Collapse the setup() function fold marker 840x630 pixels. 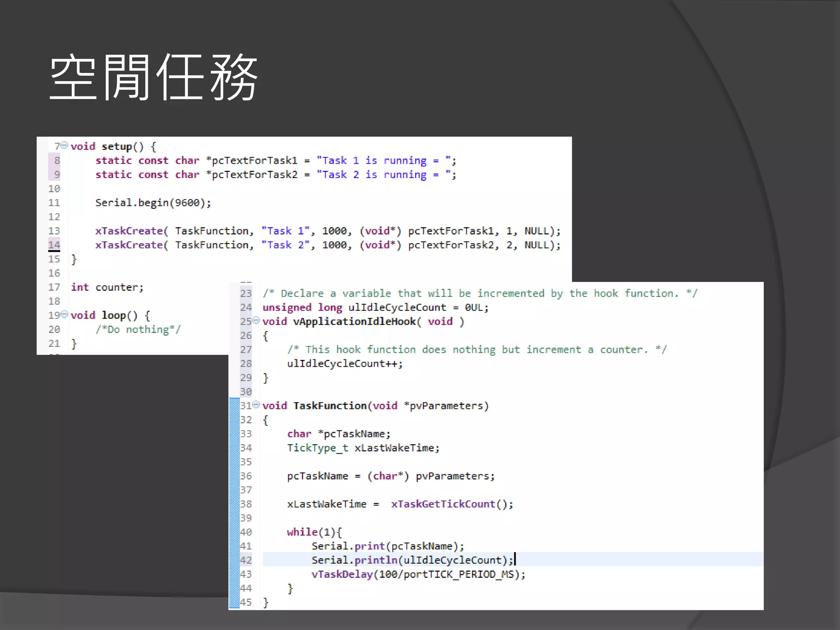64,145
